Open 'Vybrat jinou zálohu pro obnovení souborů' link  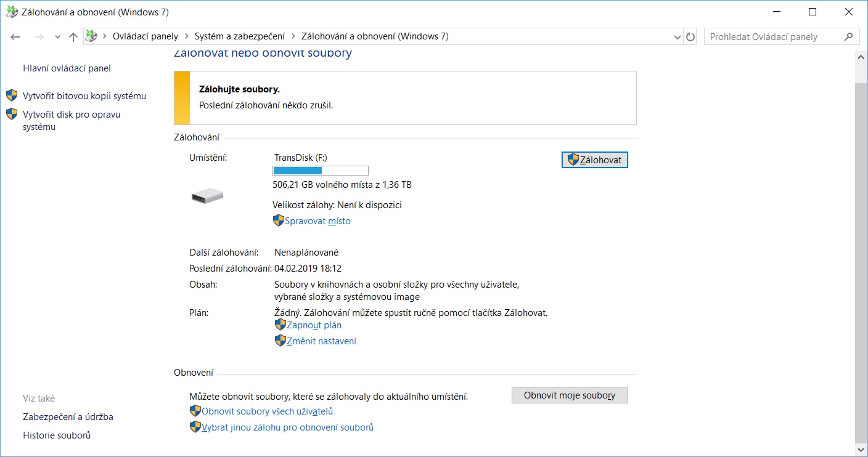288,427
